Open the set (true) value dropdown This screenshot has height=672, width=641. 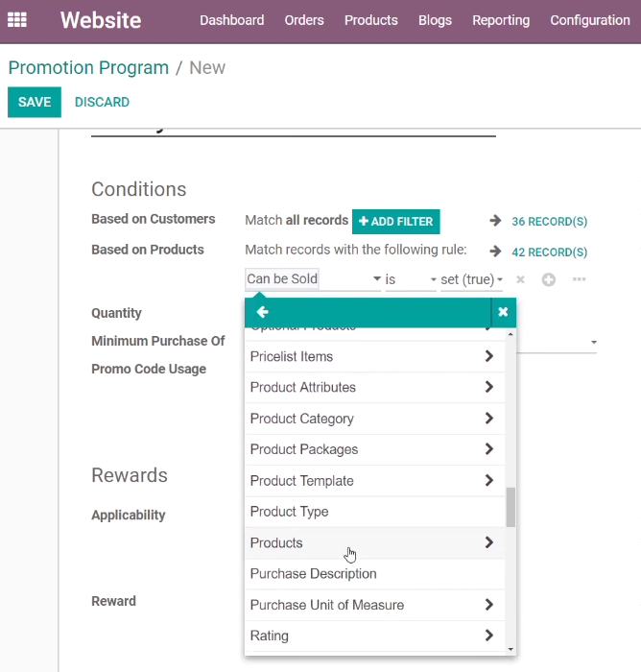[x=471, y=279]
